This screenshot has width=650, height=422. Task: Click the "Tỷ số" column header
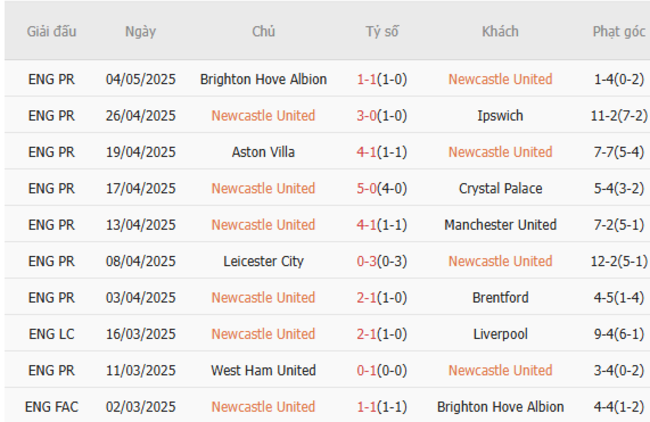point(381,31)
